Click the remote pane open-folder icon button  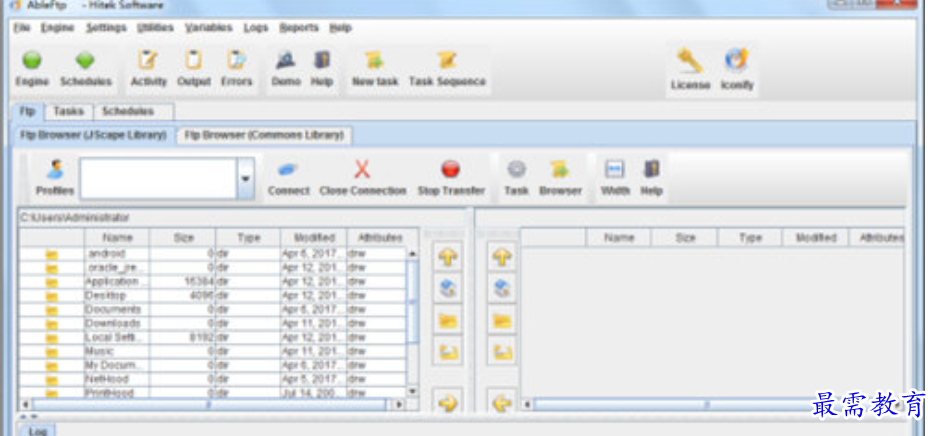tap(503, 320)
